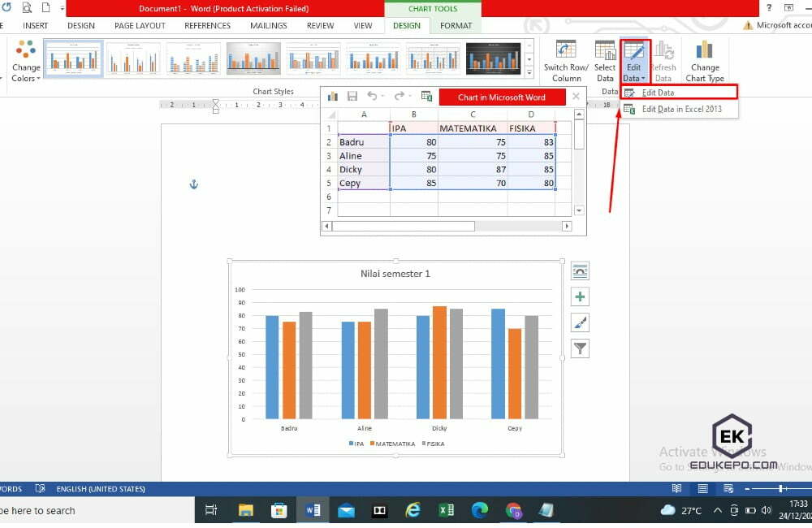The width and height of the screenshot is (812, 528).
Task: Open Chart Elements with the plus icon
Action: (580, 296)
